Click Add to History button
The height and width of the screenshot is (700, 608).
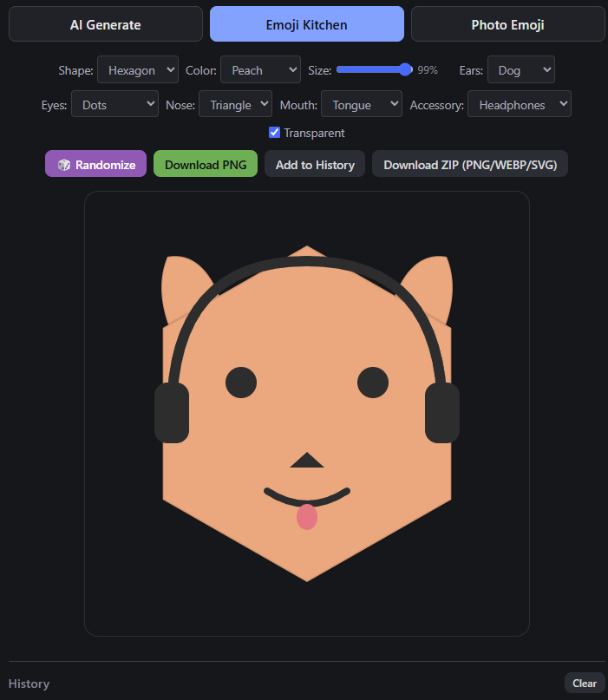(x=315, y=164)
